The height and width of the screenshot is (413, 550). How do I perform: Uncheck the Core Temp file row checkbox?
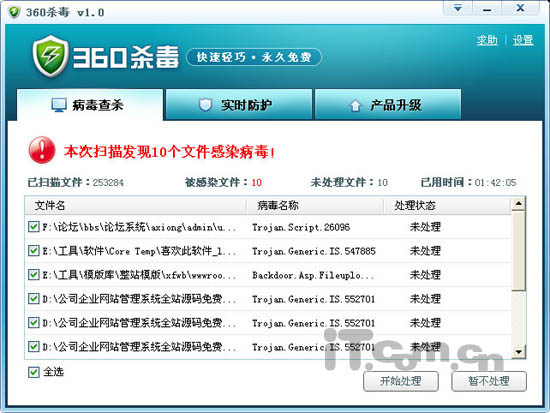point(33,251)
